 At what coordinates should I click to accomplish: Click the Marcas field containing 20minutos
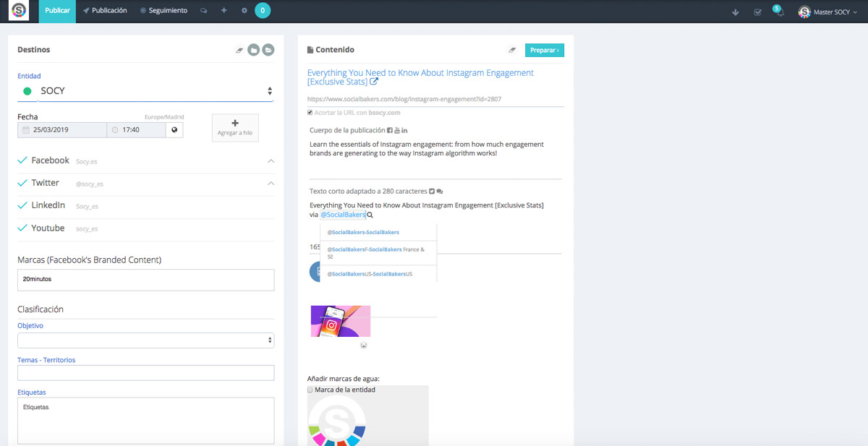tap(146, 280)
